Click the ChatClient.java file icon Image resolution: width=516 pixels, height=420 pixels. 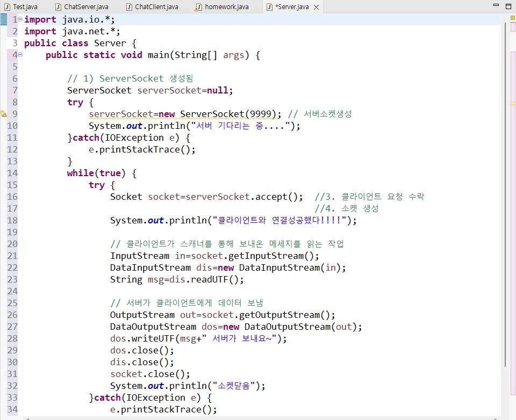coord(130,7)
